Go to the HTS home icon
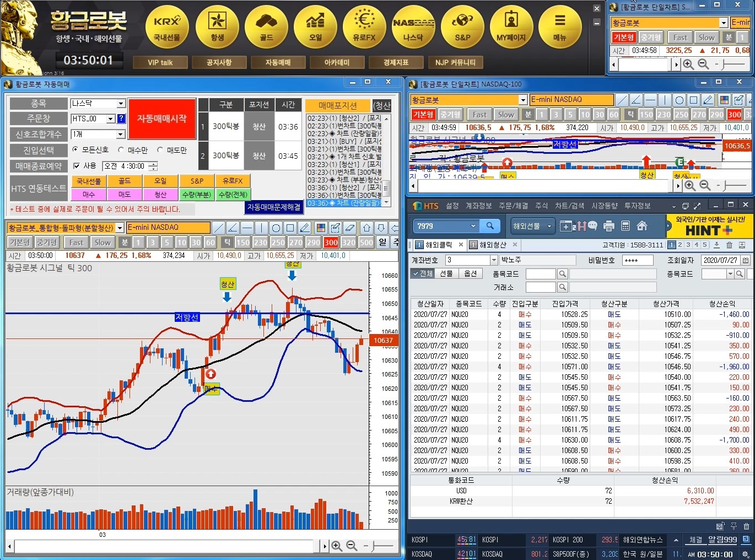This screenshot has width=755, height=560. 642,226
